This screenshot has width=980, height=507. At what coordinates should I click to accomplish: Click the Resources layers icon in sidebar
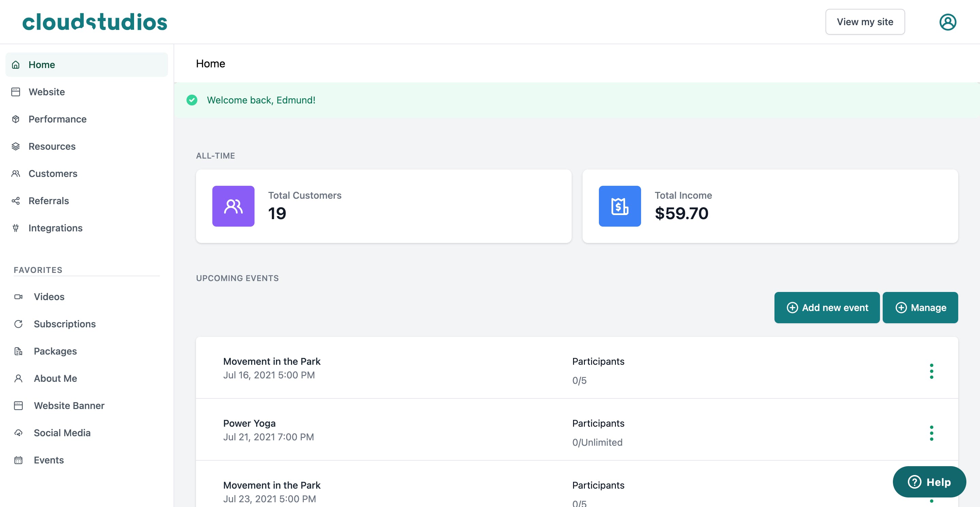[16, 146]
